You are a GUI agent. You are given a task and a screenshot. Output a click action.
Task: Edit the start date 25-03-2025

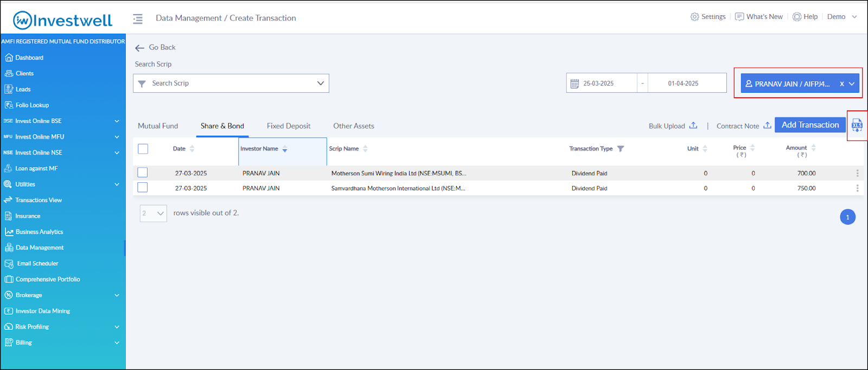tap(598, 84)
